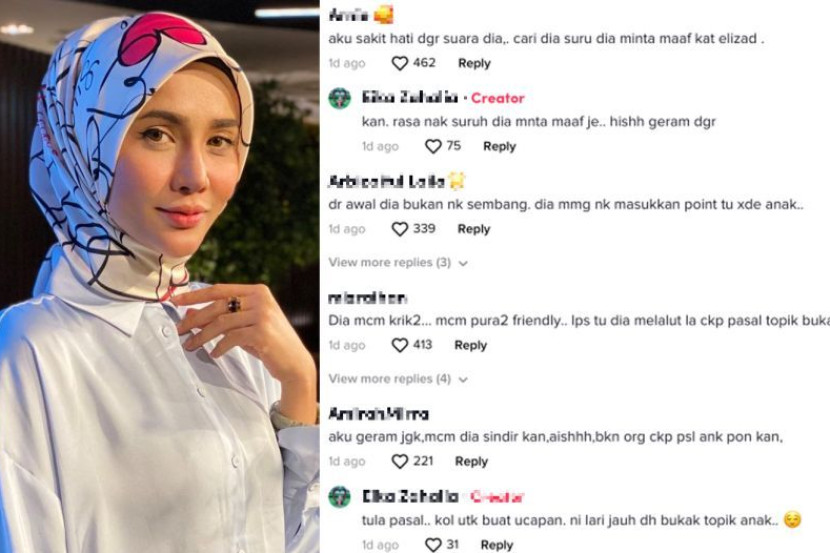This screenshot has width=830, height=553.
Task: Reply to creator's 'hishh geram dgr' comment
Action: (x=499, y=147)
